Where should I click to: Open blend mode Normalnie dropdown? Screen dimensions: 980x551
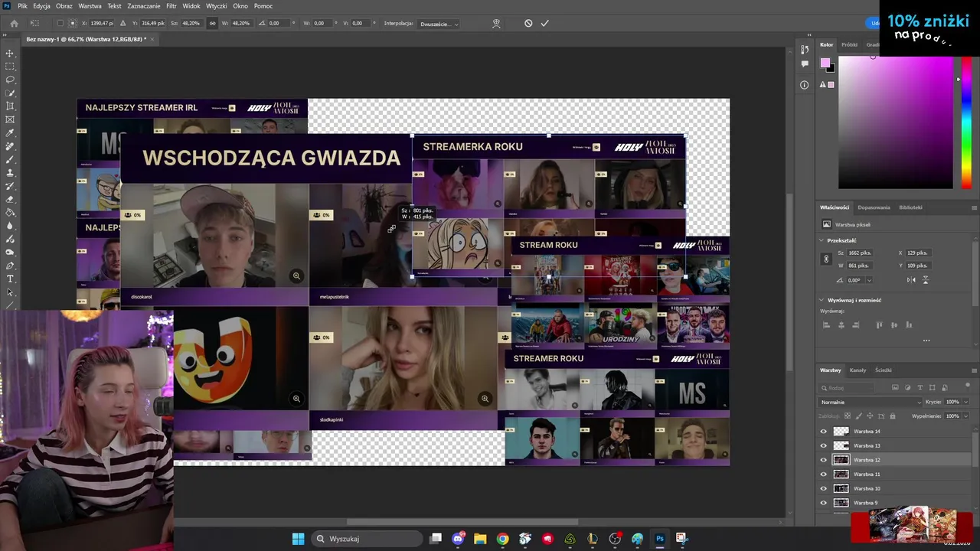[871, 402]
